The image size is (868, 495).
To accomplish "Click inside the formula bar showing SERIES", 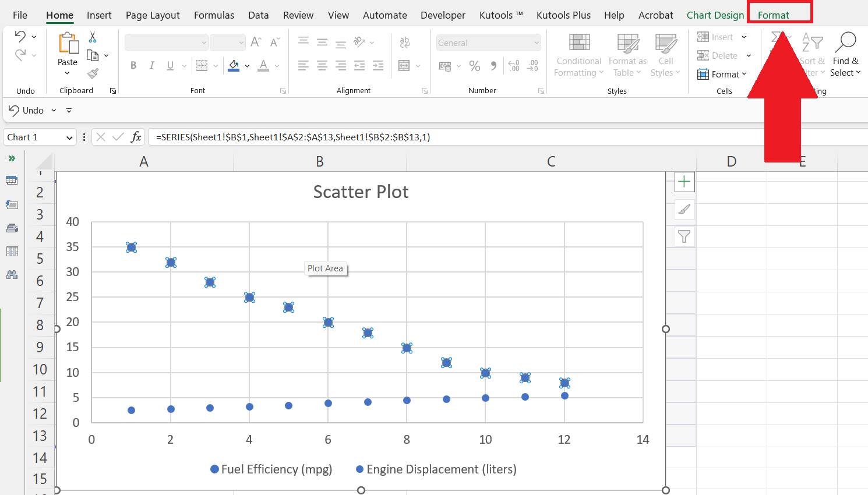I will (291, 137).
